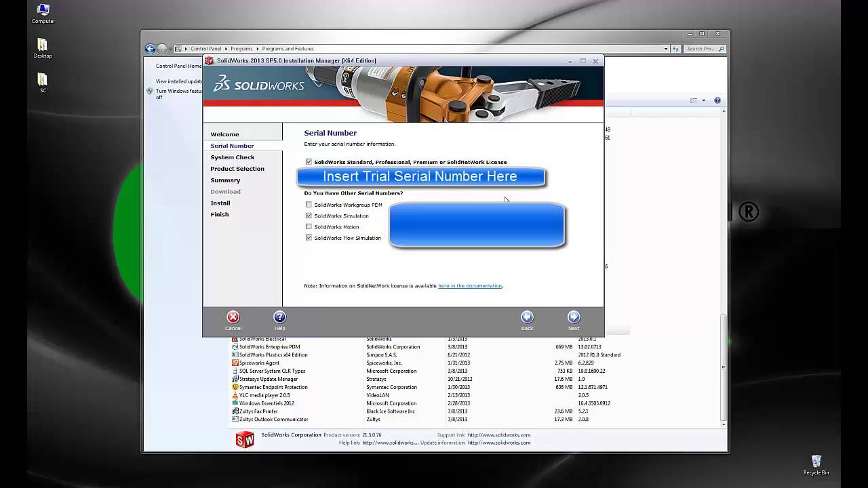Open the Recycle Bin icon
868x488 pixels.
pyautogui.click(x=816, y=462)
